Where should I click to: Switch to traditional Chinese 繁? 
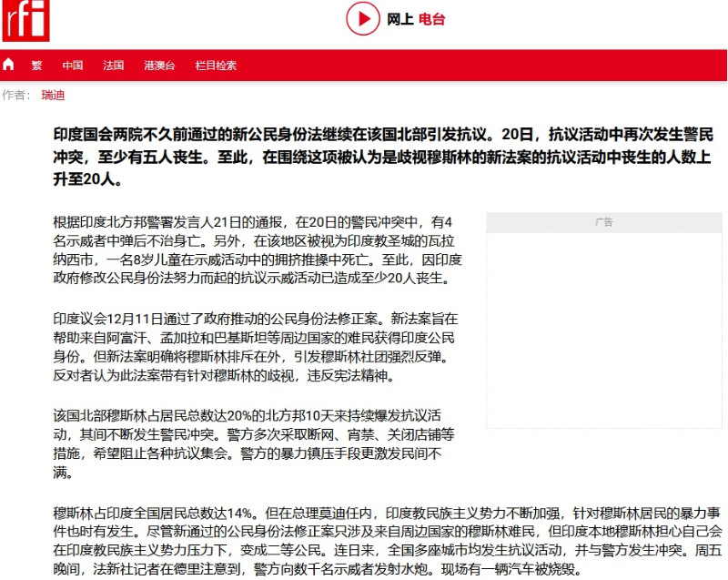point(36,66)
